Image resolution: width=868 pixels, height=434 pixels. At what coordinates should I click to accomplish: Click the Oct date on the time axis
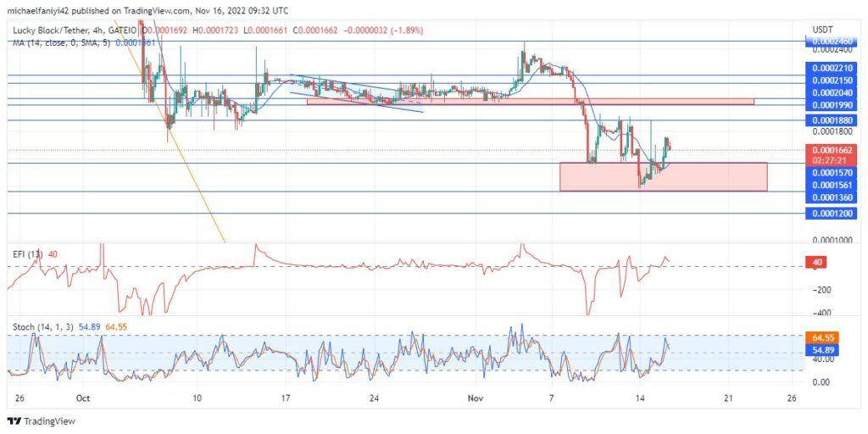pos(83,398)
